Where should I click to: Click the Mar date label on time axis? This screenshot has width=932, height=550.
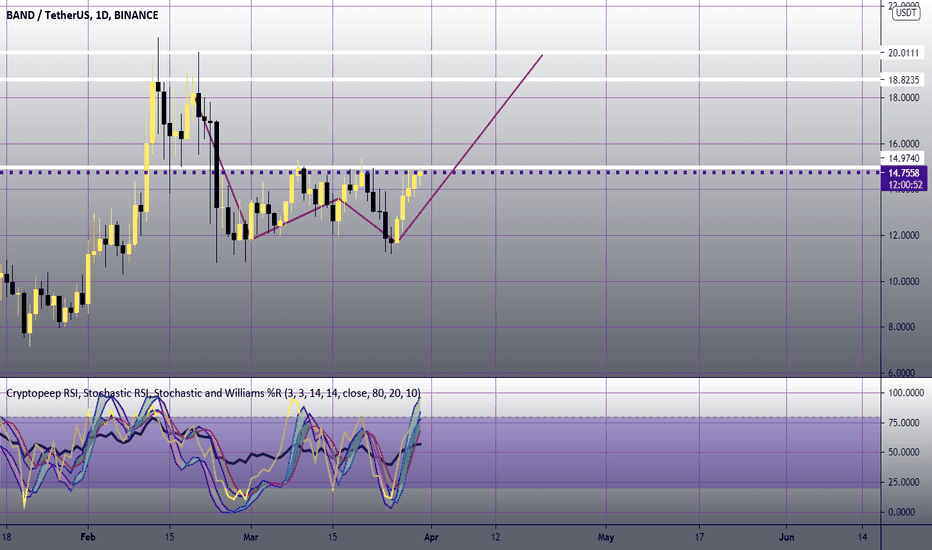[251, 537]
